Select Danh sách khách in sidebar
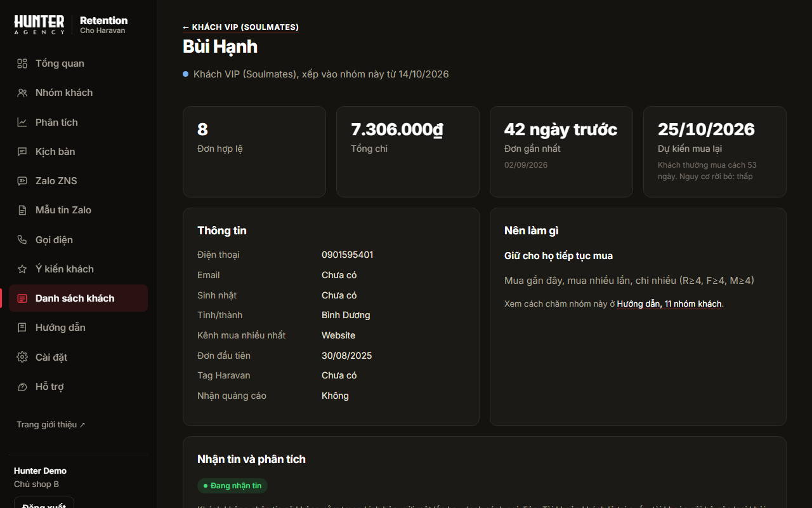812x508 pixels. [79, 298]
